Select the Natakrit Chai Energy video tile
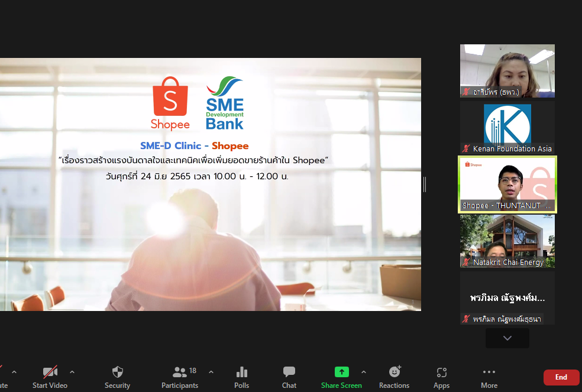The width and height of the screenshot is (582, 392). tap(507, 241)
